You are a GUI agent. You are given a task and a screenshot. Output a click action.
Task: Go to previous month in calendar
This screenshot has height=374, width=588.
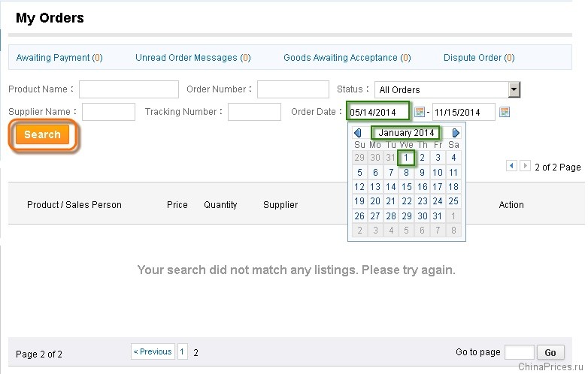click(x=358, y=133)
